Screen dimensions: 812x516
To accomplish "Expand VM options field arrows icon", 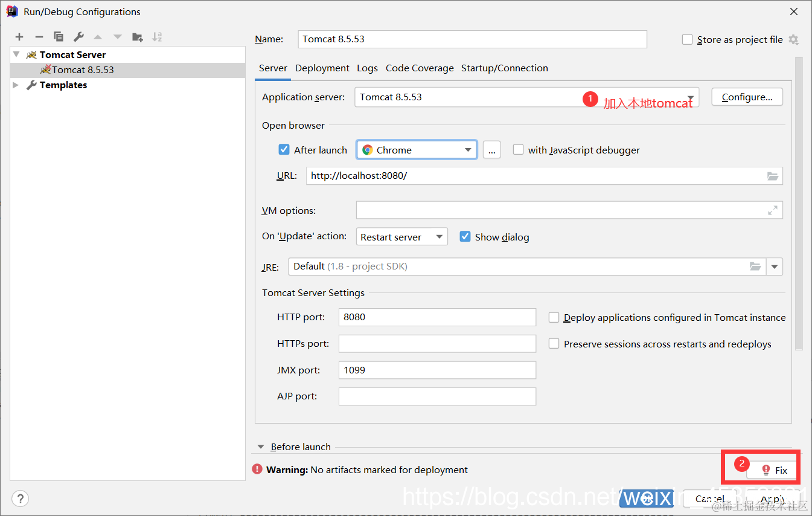I will (773, 210).
